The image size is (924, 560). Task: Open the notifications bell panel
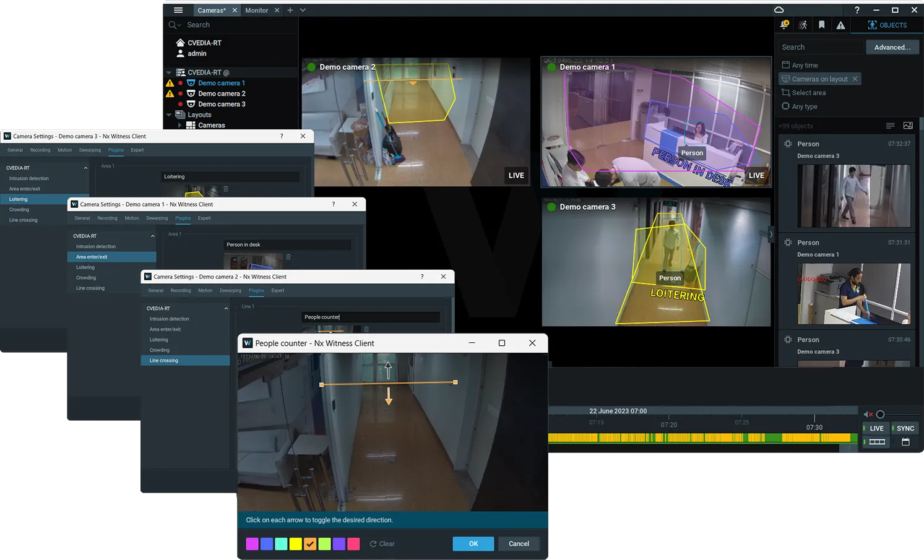click(x=784, y=25)
